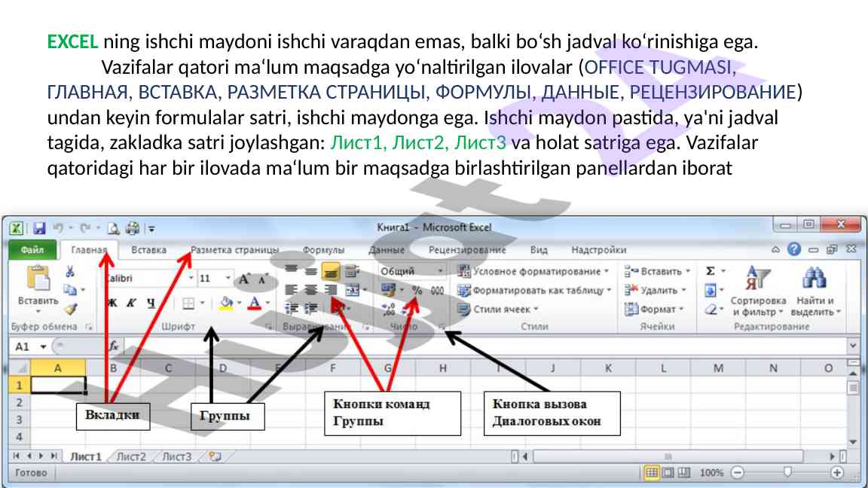Screen dimensions: 868x488
Task: Click the Redo arrow icon
Action: 84,228
